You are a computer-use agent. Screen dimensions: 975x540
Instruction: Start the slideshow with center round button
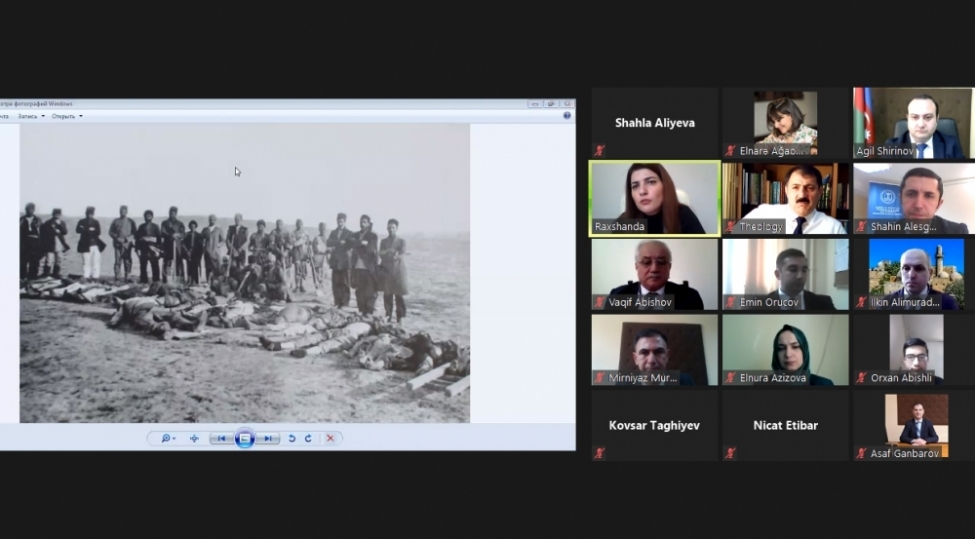[x=245, y=439]
